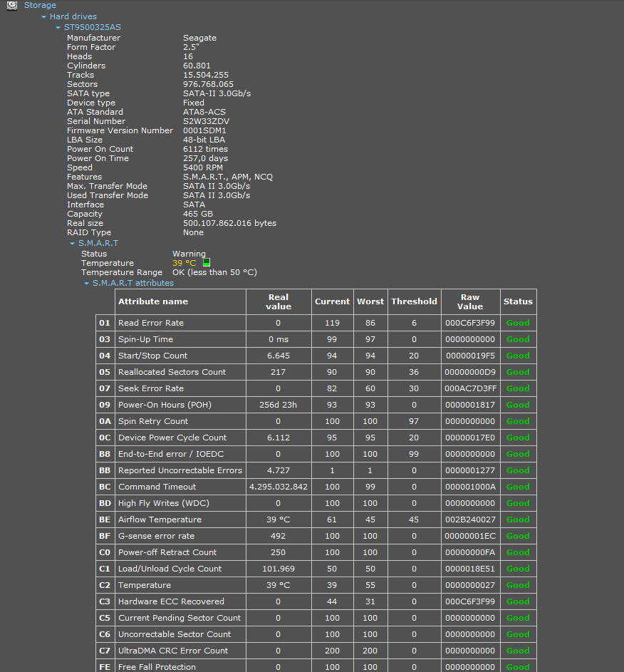
Task: Click the Free Fall Protection attribute
Action: click(x=157, y=667)
